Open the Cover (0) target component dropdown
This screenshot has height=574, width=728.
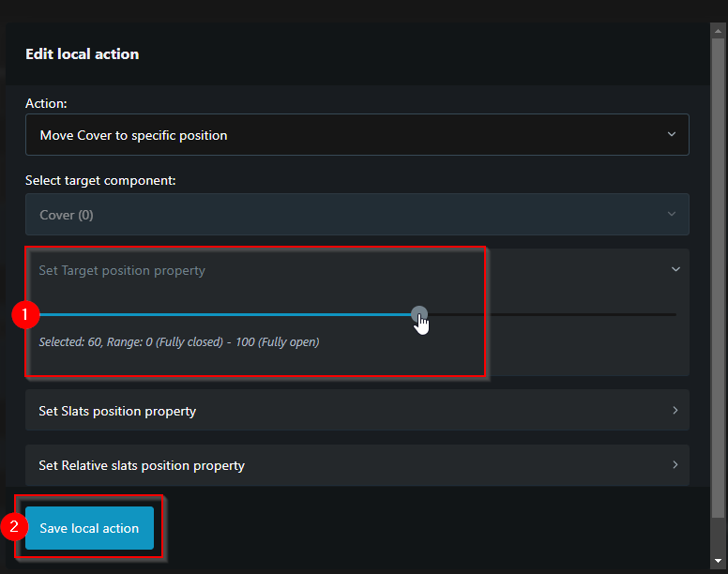point(356,215)
